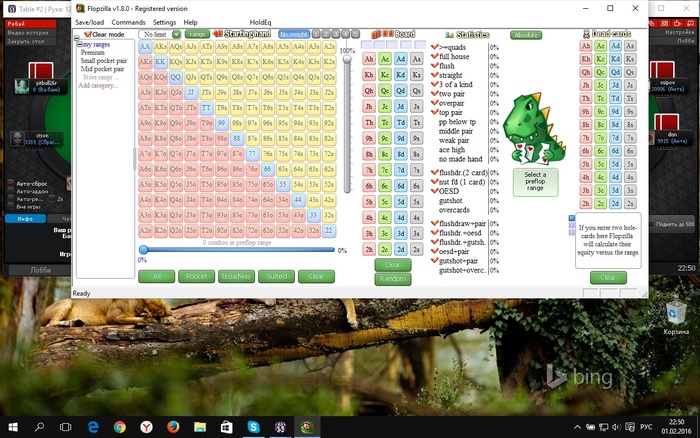700x438 pixels.
Task: Open the No limit game type dropdown
Action: tap(176, 34)
